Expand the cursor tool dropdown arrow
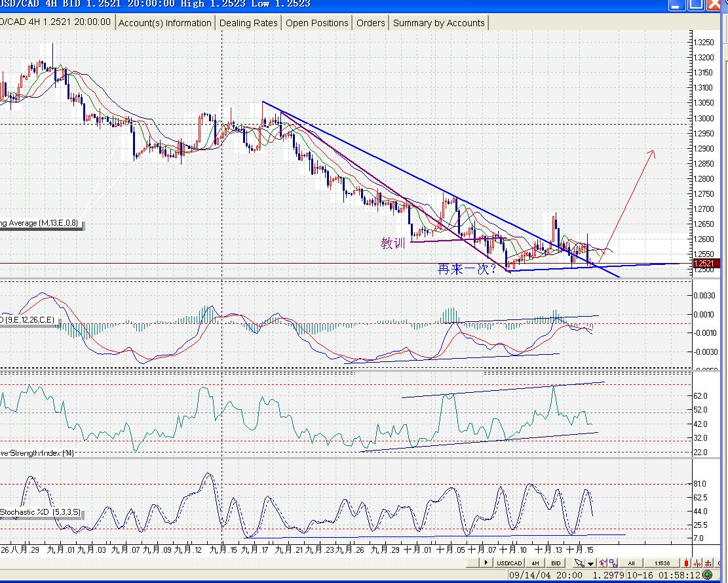 [x=590, y=563]
